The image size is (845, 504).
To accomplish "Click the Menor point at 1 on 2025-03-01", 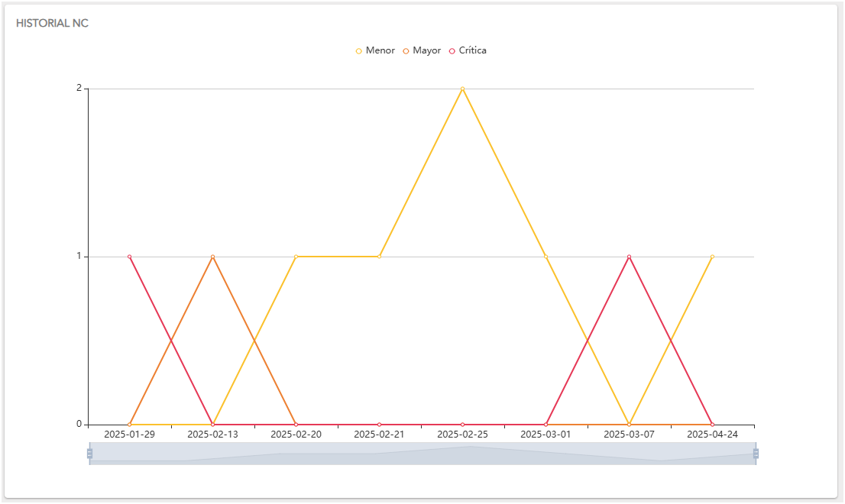I will tap(546, 257).
